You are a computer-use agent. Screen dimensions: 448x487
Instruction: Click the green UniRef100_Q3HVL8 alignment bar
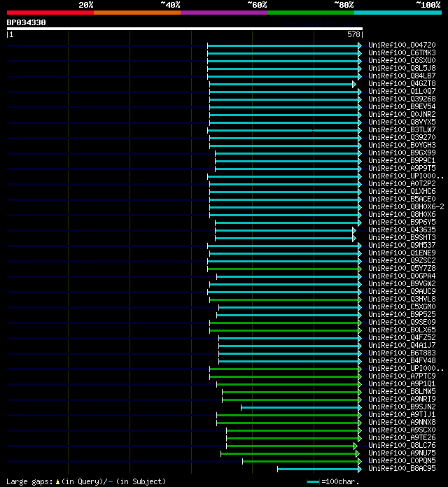tap(284, 299)
